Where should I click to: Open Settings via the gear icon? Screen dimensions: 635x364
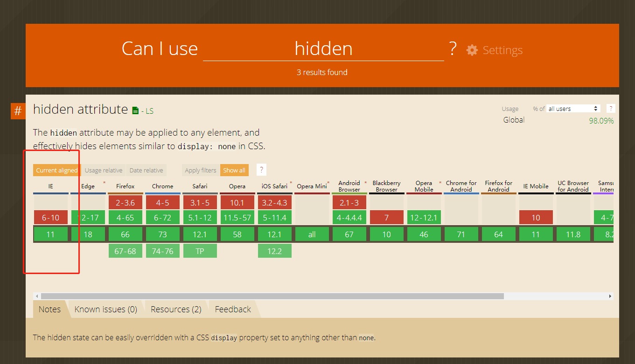click(472, 50)
